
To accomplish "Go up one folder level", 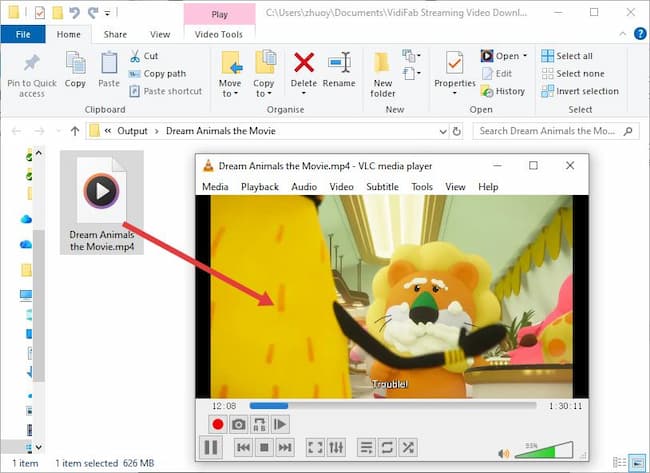I will pyautogui.click(x=75, y=131).
